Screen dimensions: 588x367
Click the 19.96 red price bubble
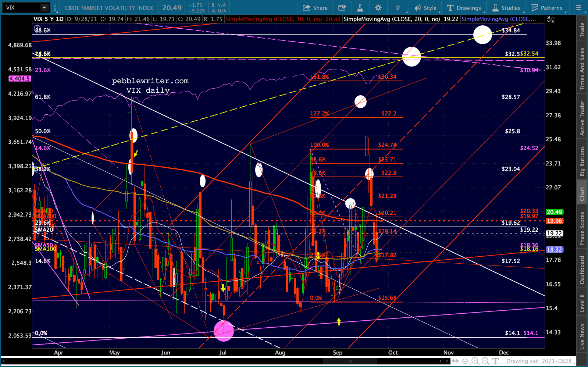pyautogui.click(x=554, y=221)
